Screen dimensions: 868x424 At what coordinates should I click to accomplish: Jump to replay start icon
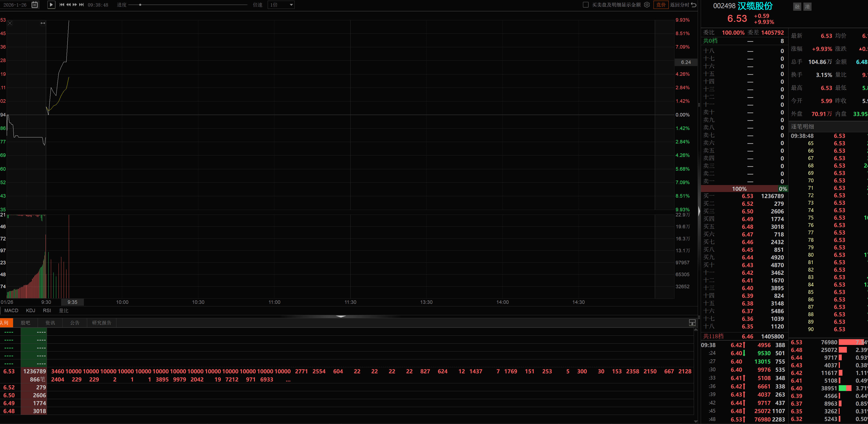point(62,5)
